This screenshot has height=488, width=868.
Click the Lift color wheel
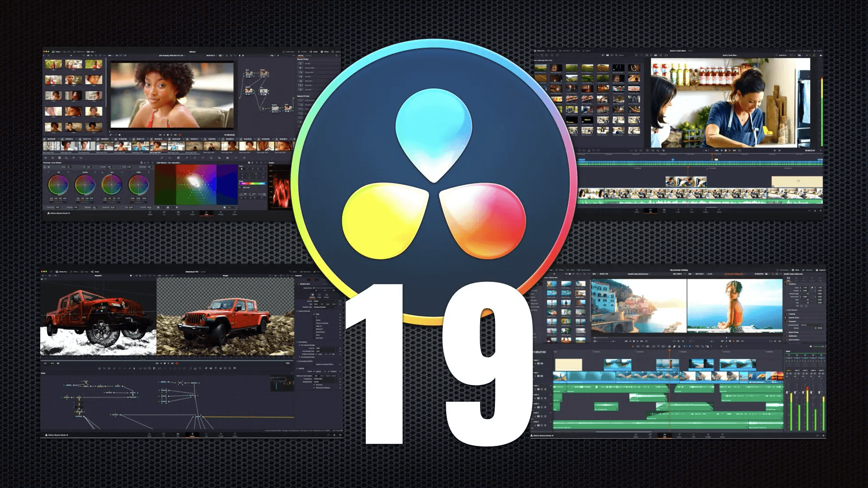coord(58,185)
